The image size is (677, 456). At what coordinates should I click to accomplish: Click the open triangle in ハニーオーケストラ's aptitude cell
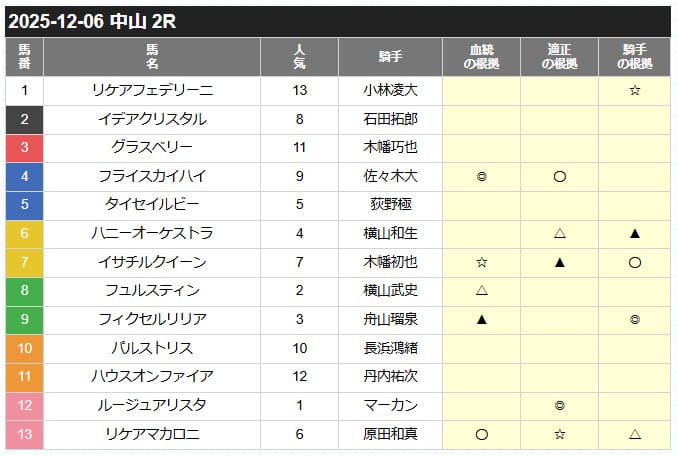(x=560, y=234)
